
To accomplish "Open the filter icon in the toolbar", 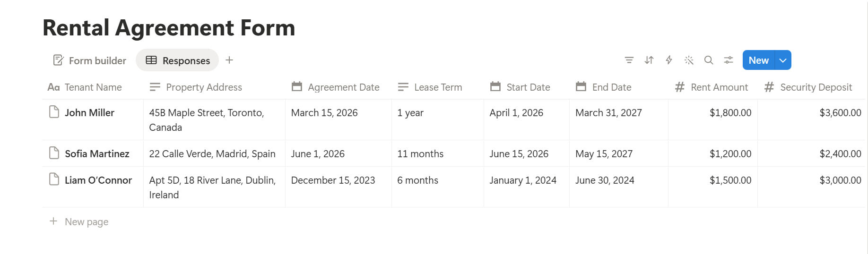I will coord(629,60).
